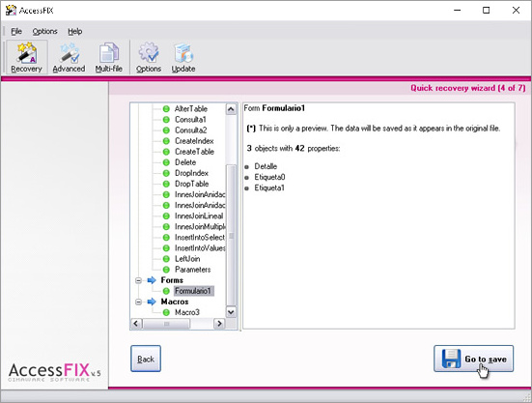Select the CreateTable query item
The image size is (532, 403).
(x=194, y=152)
